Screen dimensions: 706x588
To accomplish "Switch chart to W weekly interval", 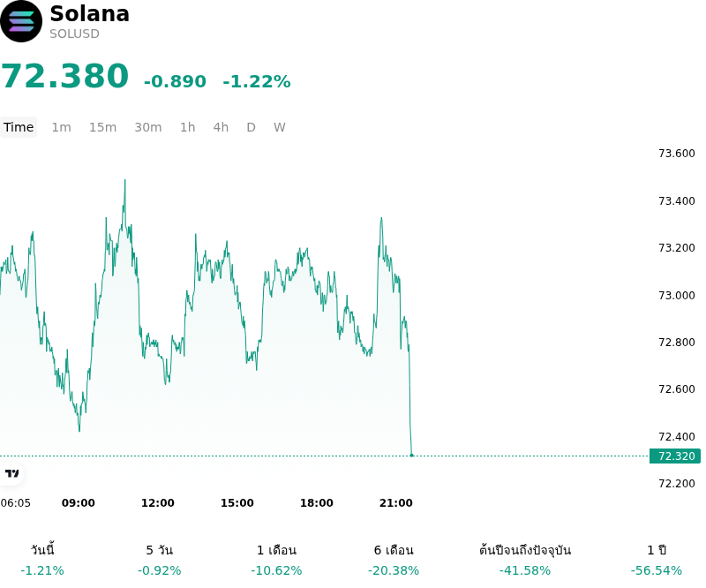I will 280,127.
